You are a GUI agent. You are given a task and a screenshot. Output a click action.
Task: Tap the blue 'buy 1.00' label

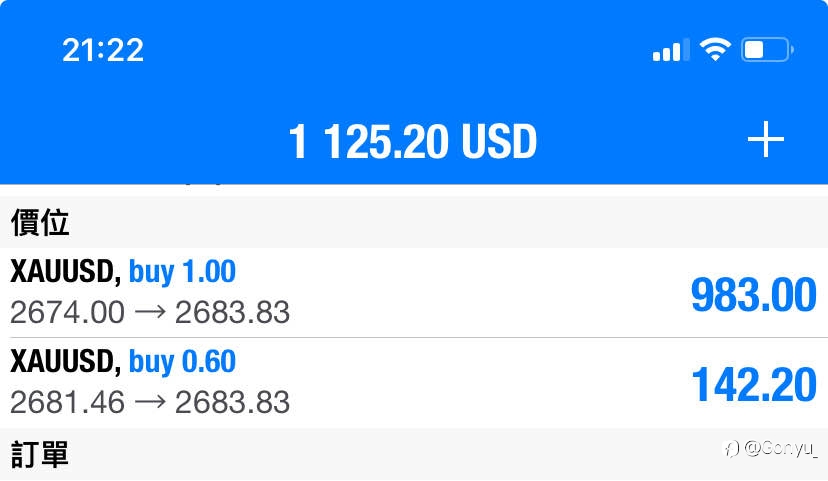[182, 272]
